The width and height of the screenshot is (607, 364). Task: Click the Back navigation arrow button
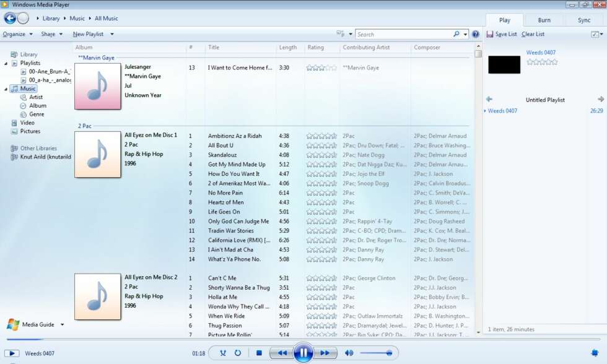10,18
